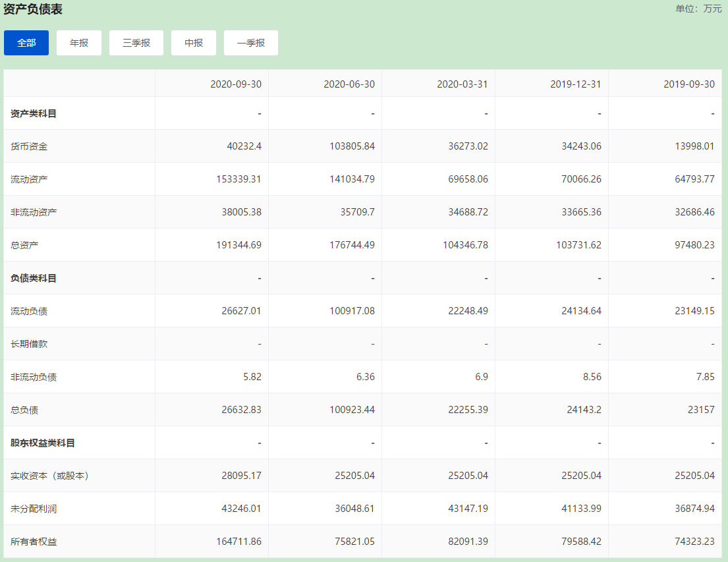Click the 长期借款 row label
Screen dimensions: 728x562
point(29,344)
